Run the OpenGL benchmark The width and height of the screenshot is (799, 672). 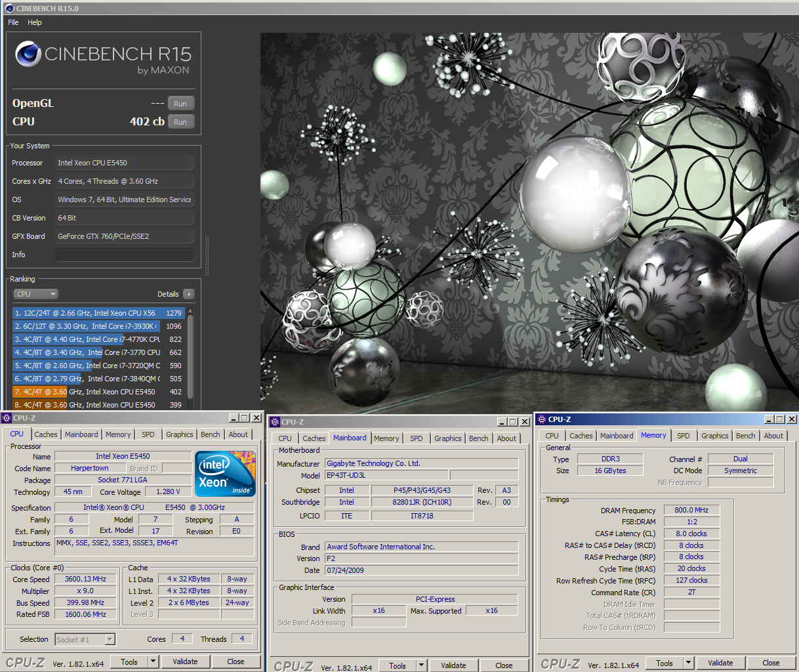[180, 104]
